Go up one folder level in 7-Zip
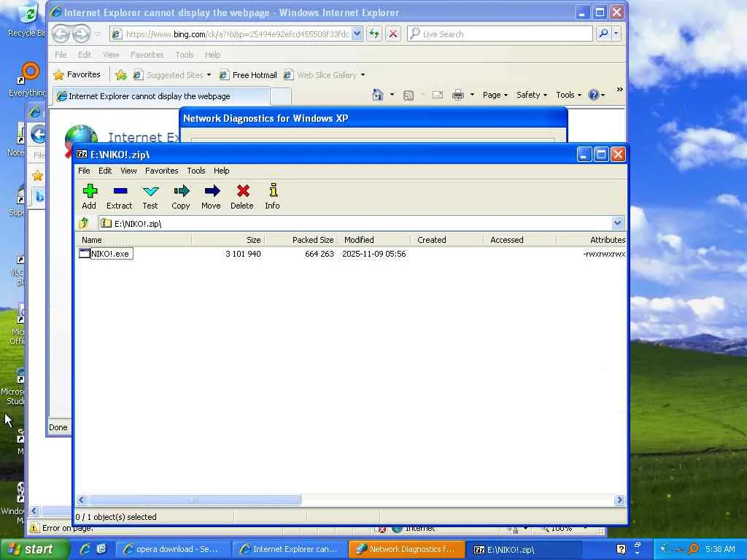Viewport: 747px width, 560px height. pyautogui.click(x=85, y=223)
